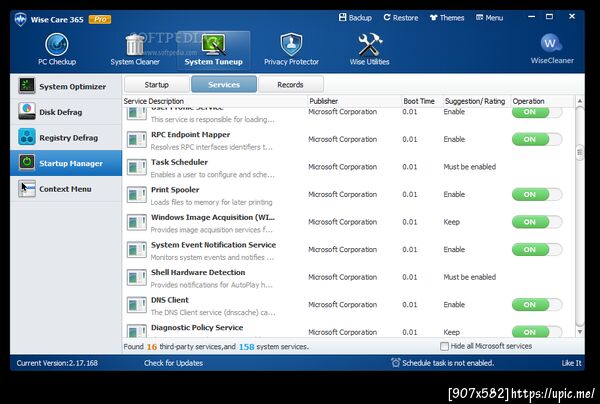Click the scroll up arrow of services list
Screen dimensions: 600x404
tap(580, 101)
